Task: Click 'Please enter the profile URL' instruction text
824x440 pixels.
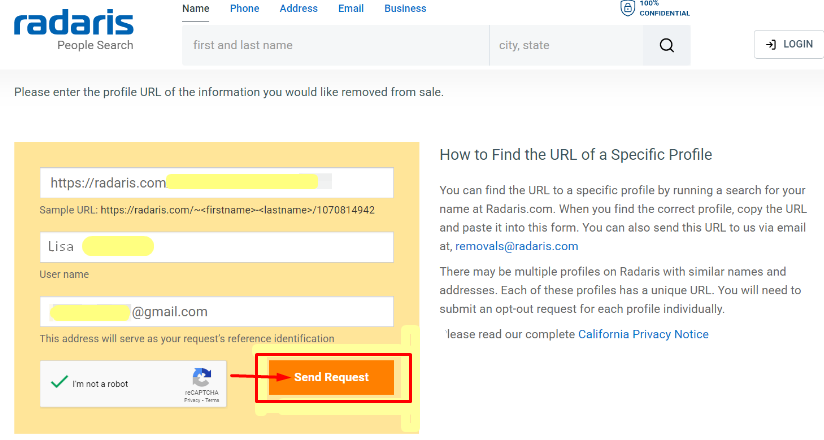Action: point(229,92)
